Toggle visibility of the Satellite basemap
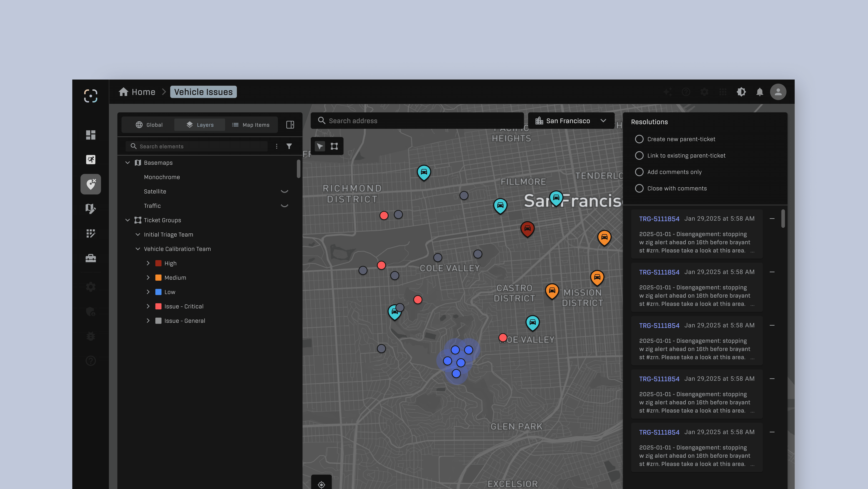Viewport: 868px width, 489px height. tap(284, 192)
